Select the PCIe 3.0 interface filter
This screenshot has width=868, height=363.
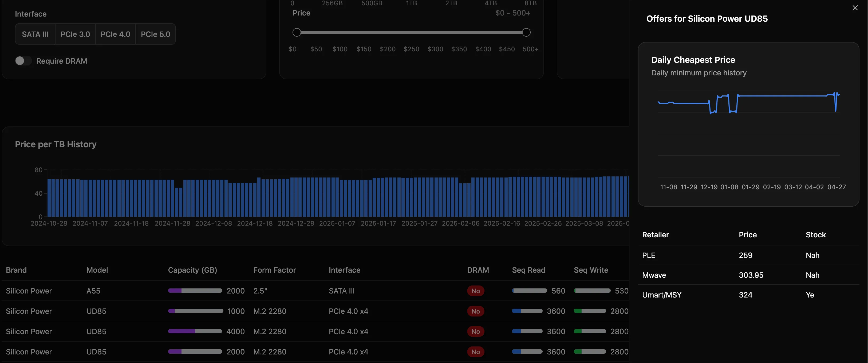click(75, 34)
